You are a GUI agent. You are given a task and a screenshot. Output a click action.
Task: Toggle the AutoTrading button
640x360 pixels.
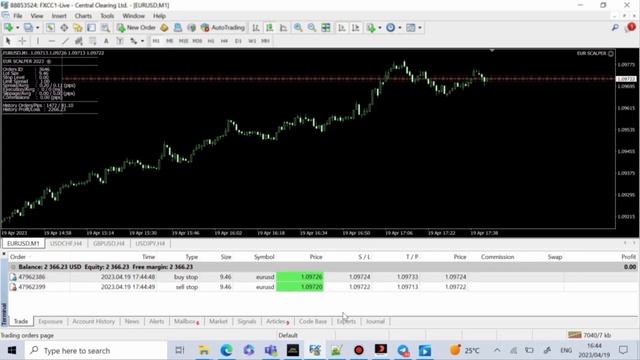coord(223,28)
